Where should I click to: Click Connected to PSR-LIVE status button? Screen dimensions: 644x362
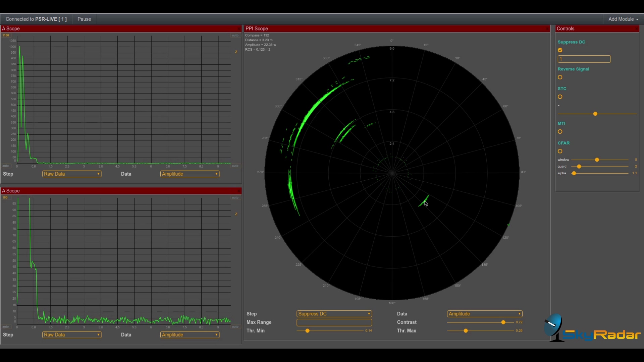point(36,19)
